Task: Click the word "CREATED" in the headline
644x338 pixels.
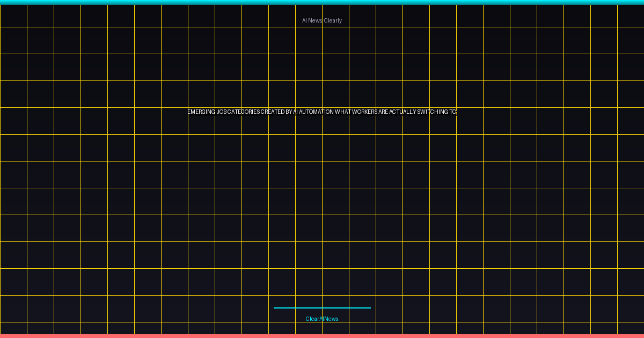Action: 273,112
